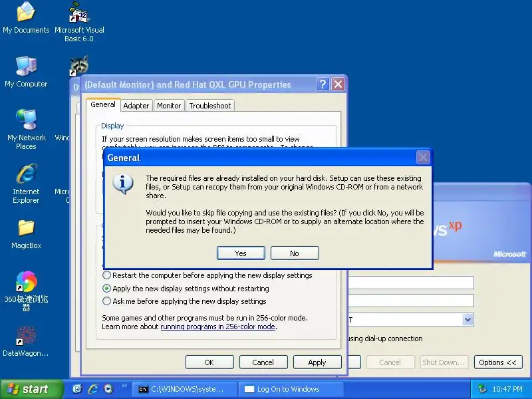Click Apply in GPU Properties dialog

(317, 362)
